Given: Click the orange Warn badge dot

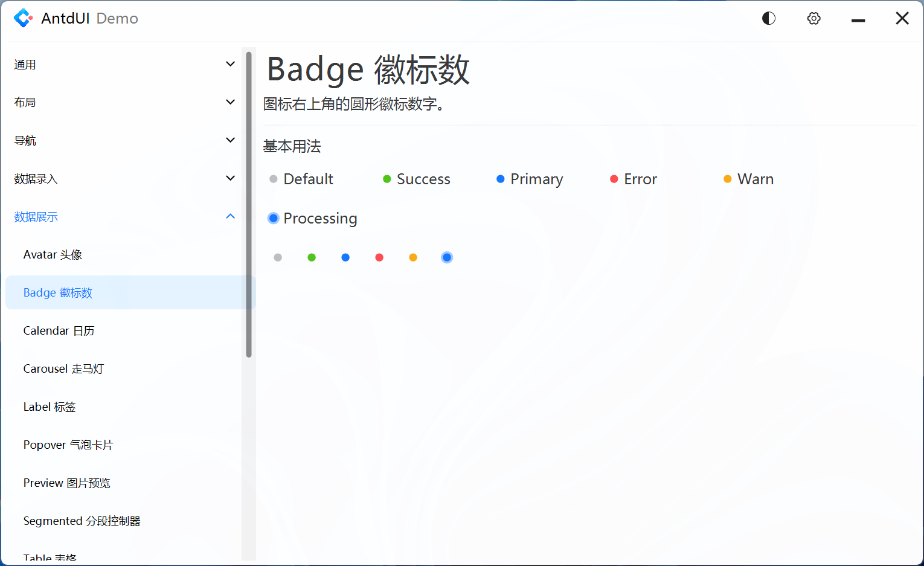Looking at the screenshot, I should click(x=728, y=179).
